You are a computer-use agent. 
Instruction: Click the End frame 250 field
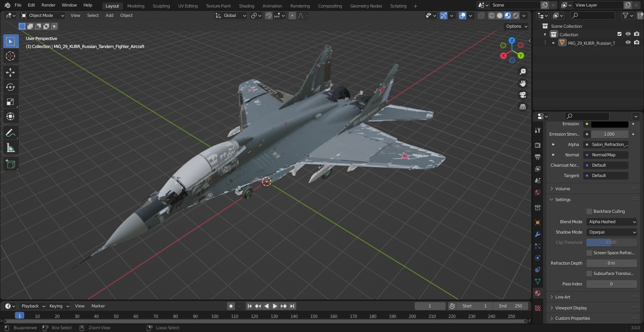pyautogui.click(x=511, y=306)
